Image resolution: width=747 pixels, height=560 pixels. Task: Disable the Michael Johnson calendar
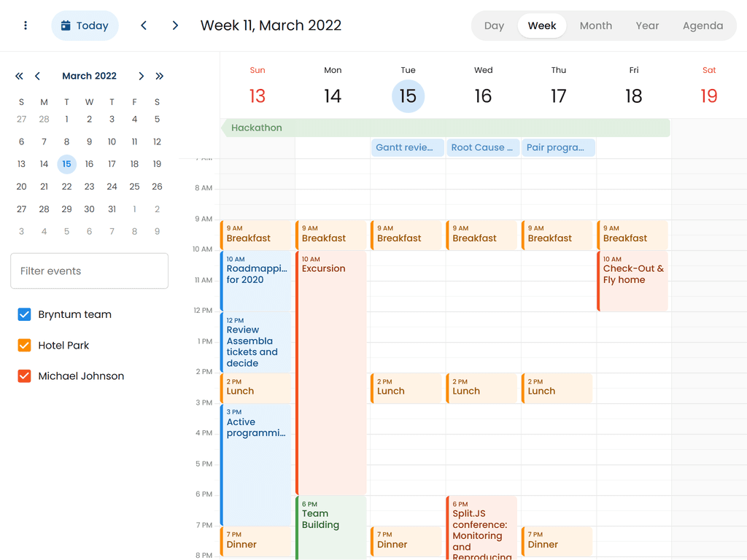pos(24,376)
